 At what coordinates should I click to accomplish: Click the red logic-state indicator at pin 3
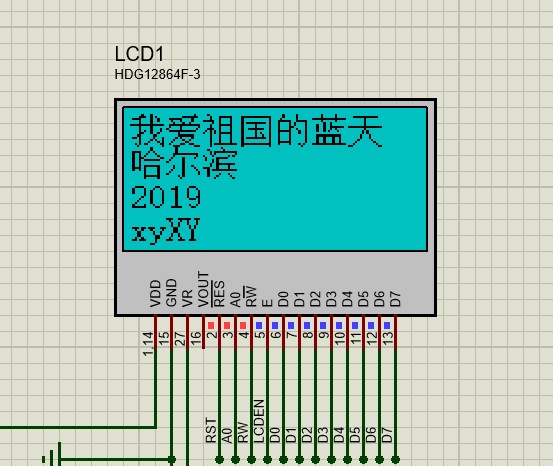click(x=227, y=325)
